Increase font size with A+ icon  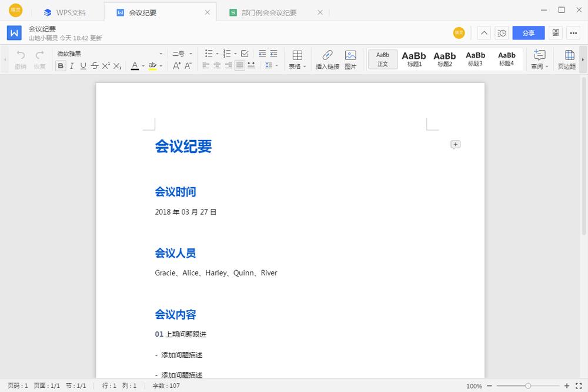176,66
